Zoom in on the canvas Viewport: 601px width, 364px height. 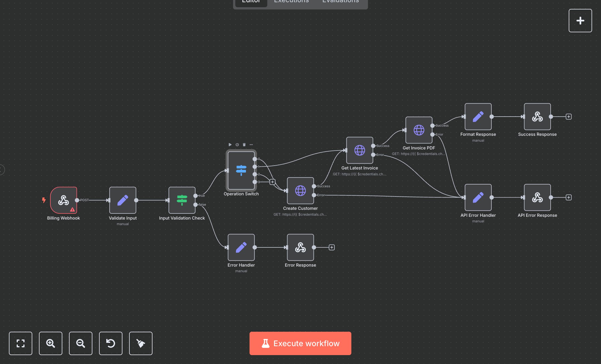(x=51, y=343)
